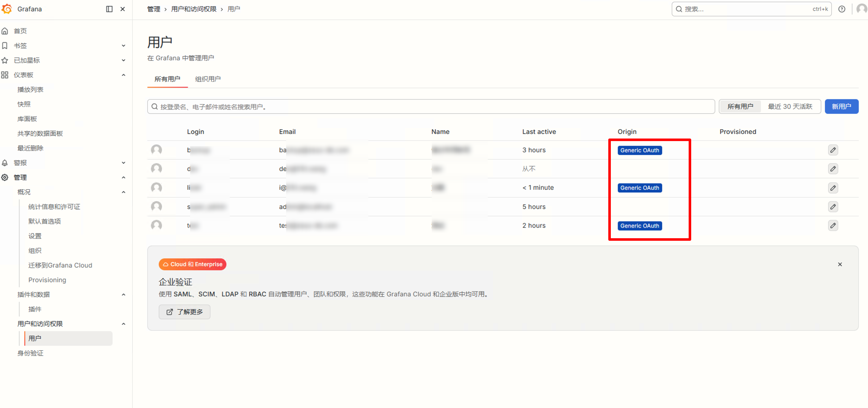Edit the user who was never active

click(x=833, y=169)
